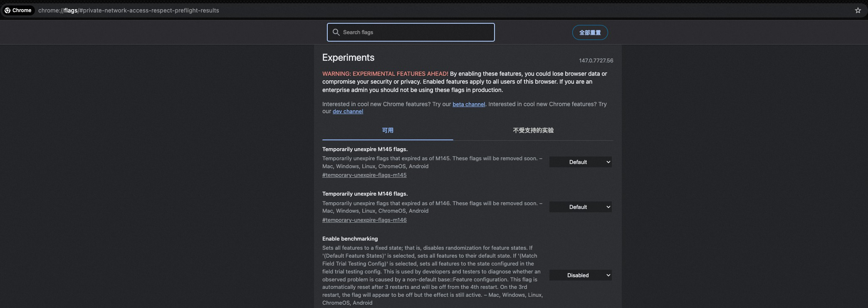868x308 pixels.
Task: Open the beta channel link
Action: [469, 104]
